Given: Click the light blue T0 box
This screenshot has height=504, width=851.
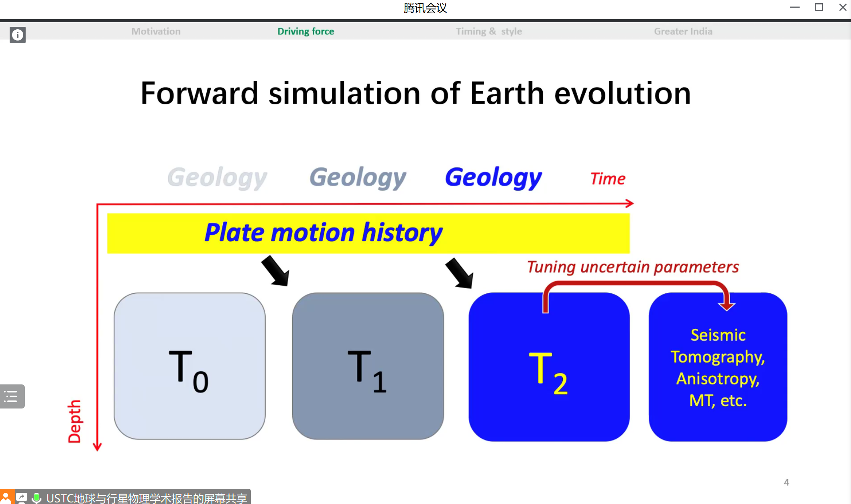Looking at the screenshot, I should [189, 366].
